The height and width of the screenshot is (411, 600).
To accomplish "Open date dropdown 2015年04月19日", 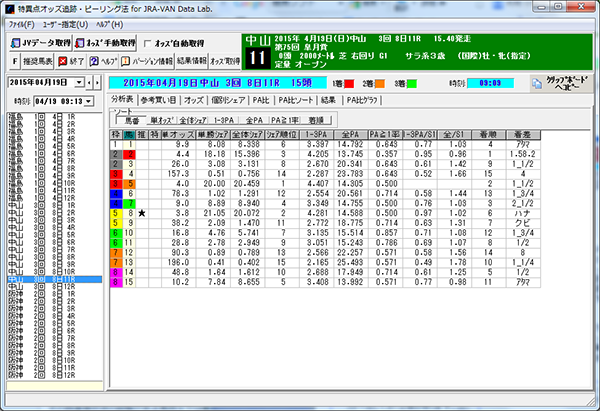I will coord(79,82).
